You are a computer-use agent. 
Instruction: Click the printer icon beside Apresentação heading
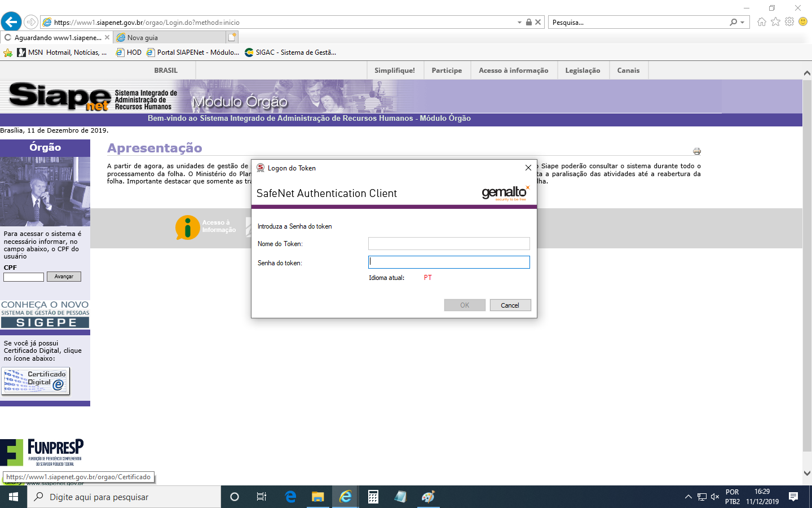tap(697, 151)
